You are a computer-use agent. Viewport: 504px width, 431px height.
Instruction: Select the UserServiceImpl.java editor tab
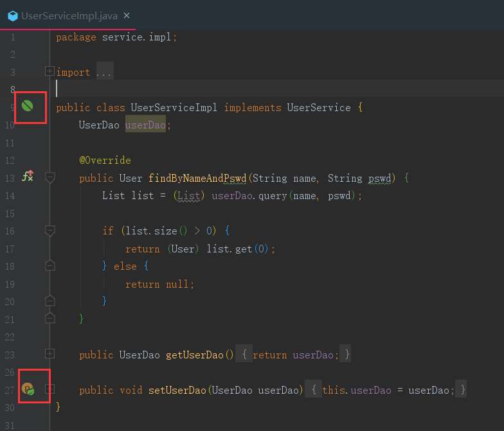68,15
